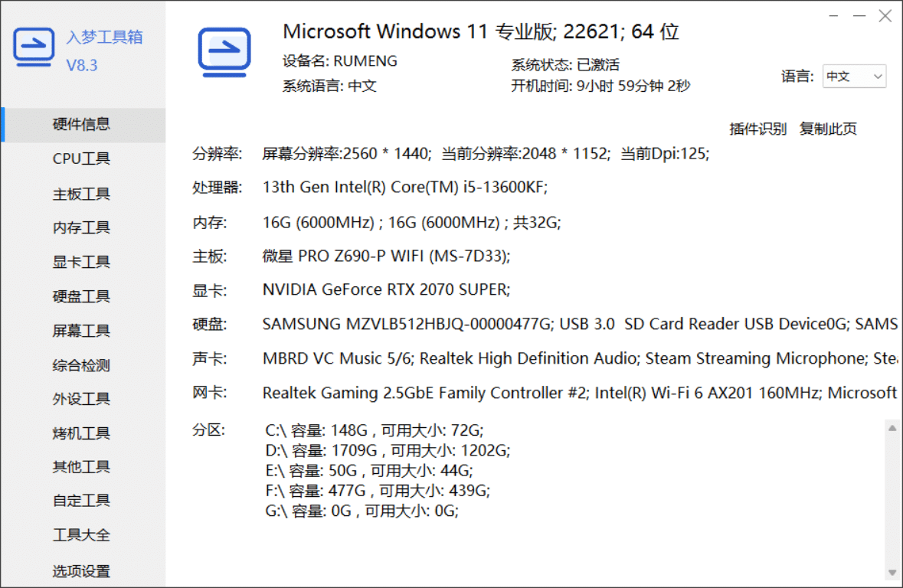Switch to 主板工具 in sidebar
This screenshot has width=903, height=588.
click(x=82, y=194)
